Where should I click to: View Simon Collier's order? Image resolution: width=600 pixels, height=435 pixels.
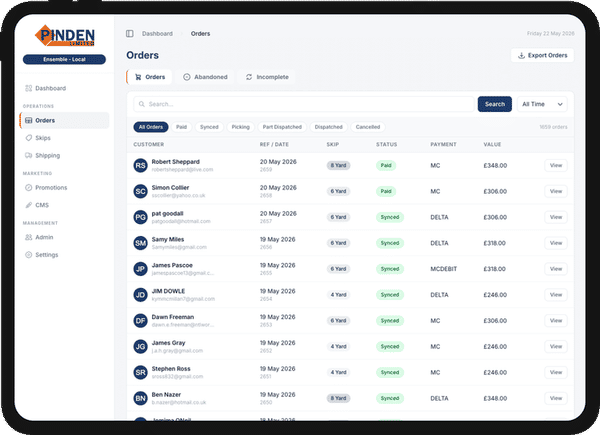tap(556, 191)
